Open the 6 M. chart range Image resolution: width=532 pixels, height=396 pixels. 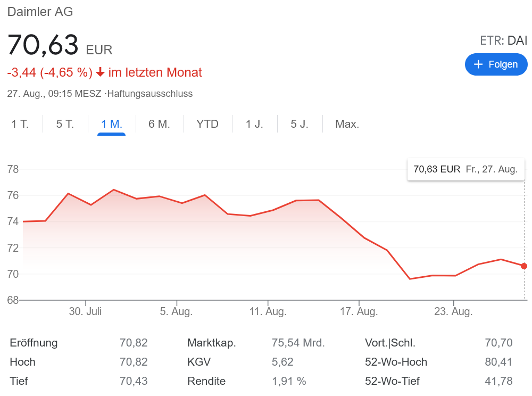click(x=159, y=124)
